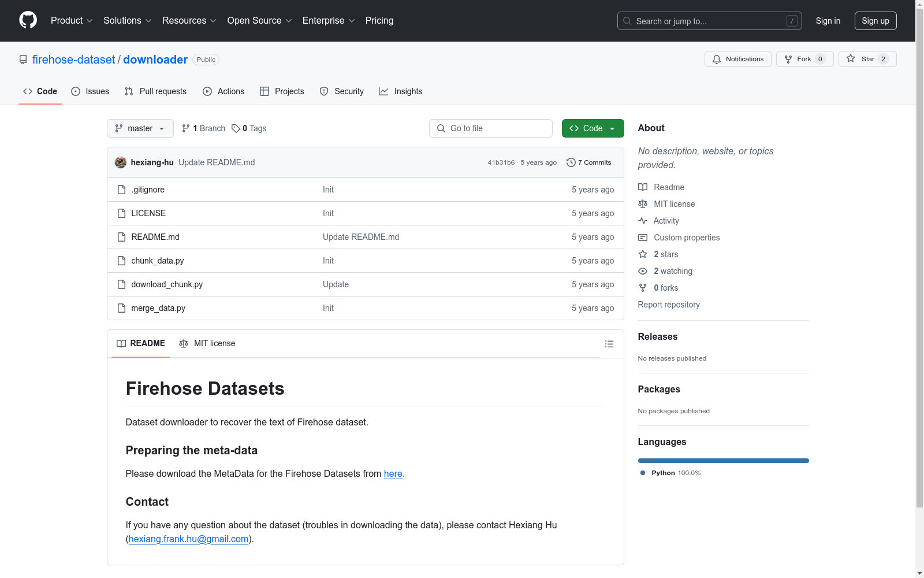Star the downloader repository
The height and width of the screenshot is (578, 924).
(867, 59)
